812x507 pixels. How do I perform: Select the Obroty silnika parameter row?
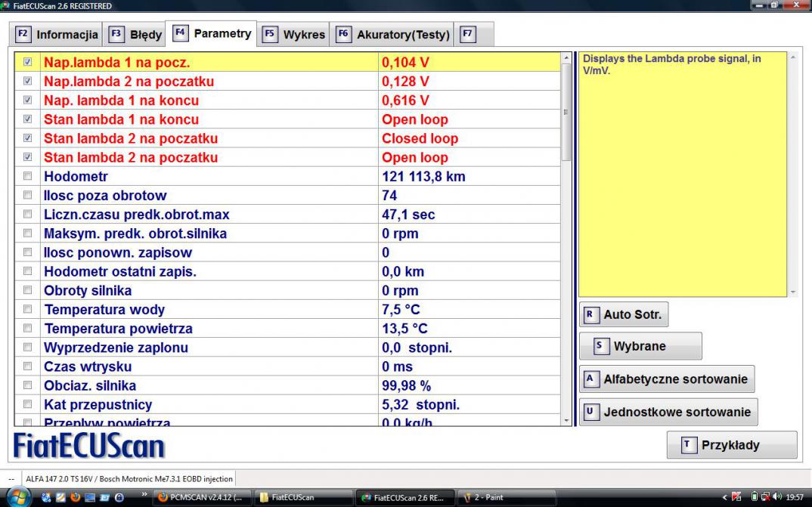(88, 290)
